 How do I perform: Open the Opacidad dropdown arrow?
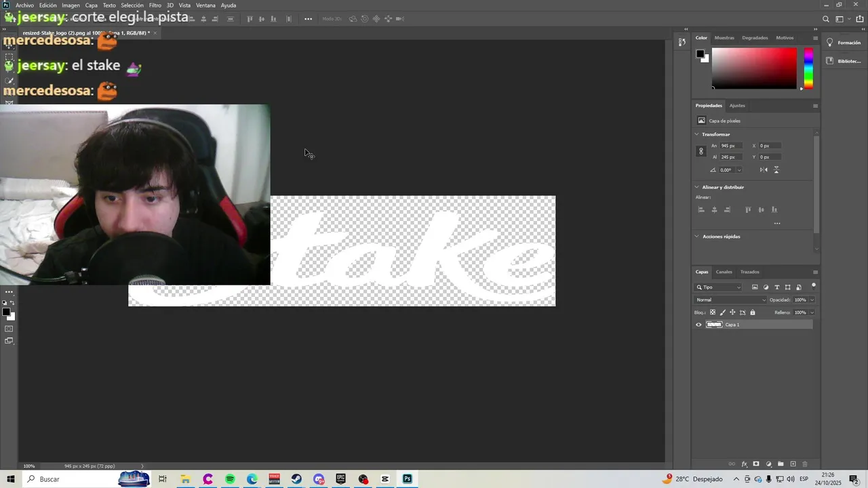pos(812,300)
